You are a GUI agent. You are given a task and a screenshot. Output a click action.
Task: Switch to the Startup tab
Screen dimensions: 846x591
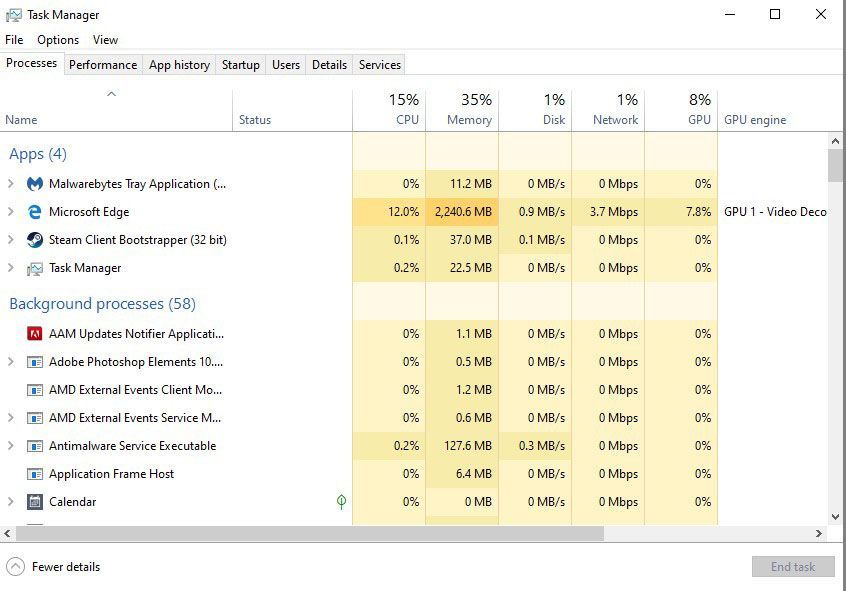tap(241, 65)
